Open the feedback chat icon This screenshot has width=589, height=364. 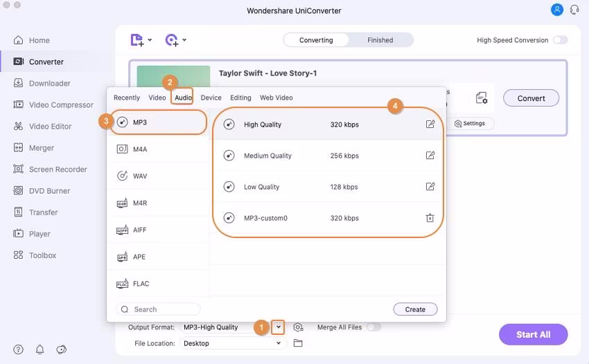point(61,349)
